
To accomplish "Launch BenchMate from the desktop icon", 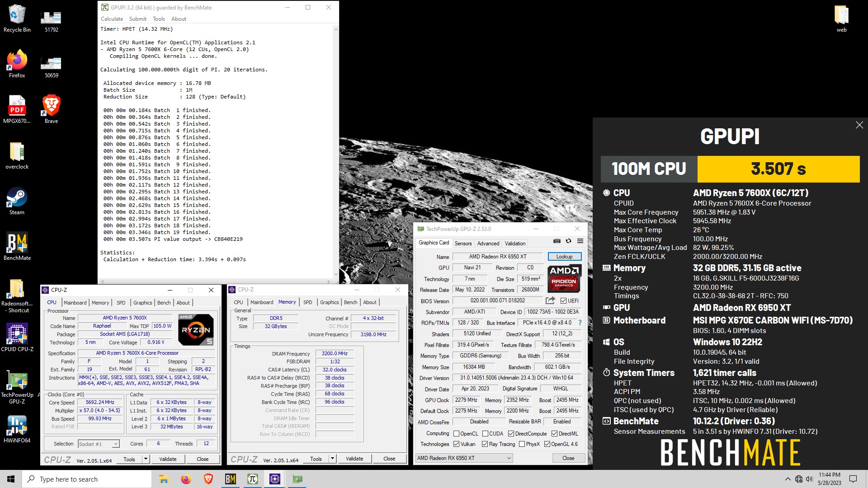I will click(17, 247).
